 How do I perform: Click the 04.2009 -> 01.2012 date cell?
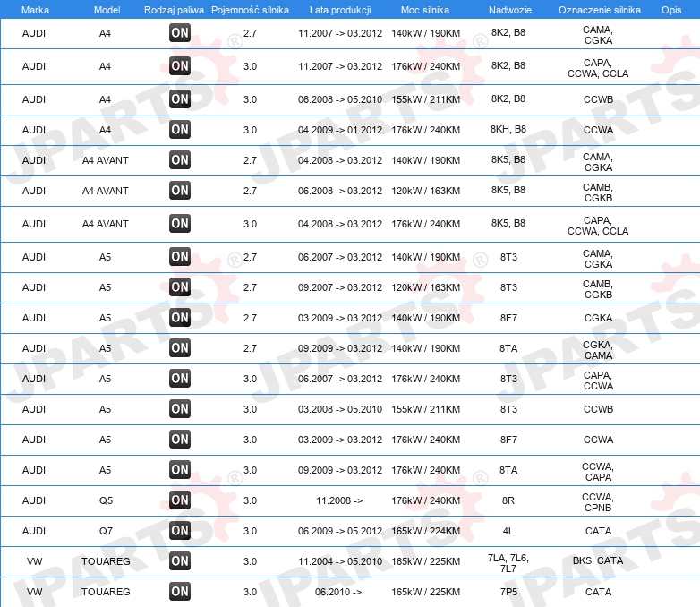pyautogui.click(x=340, y=130)
